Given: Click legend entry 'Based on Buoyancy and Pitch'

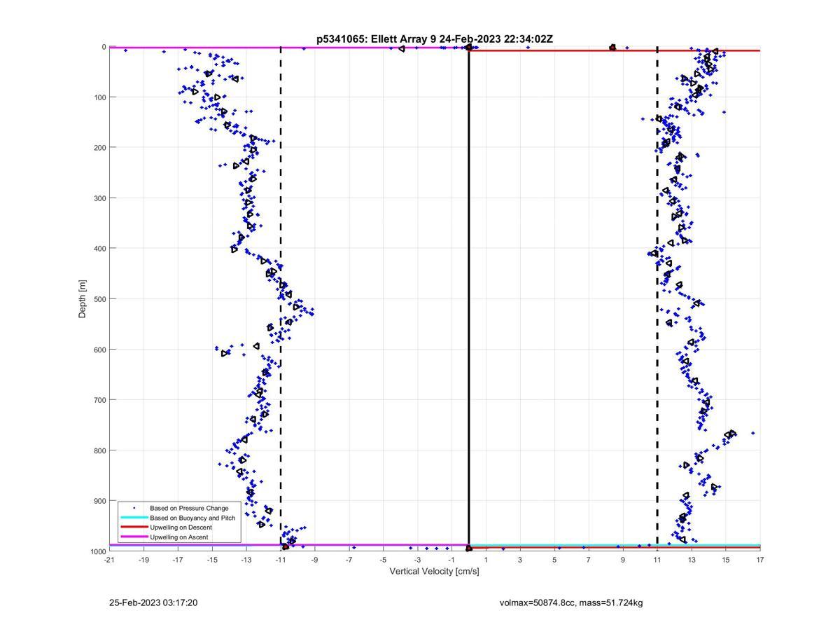Looking at the screenshot, I should 192,518.
